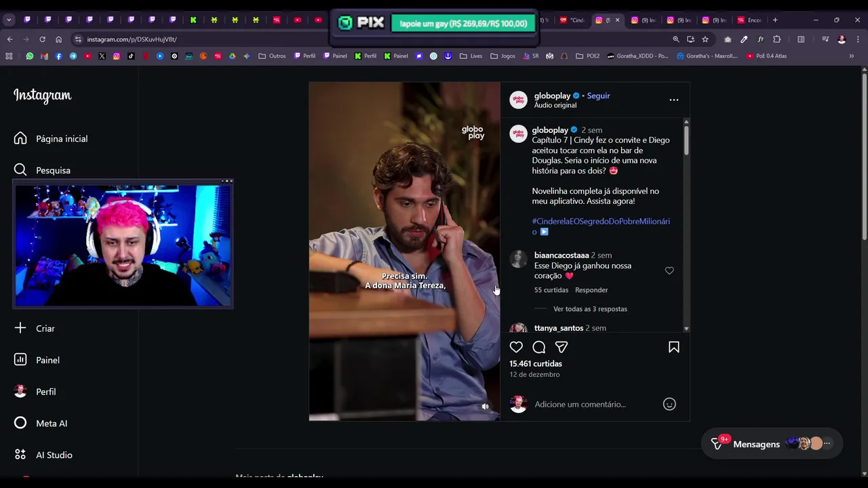Open Mensagens popup

coord(772,444)
